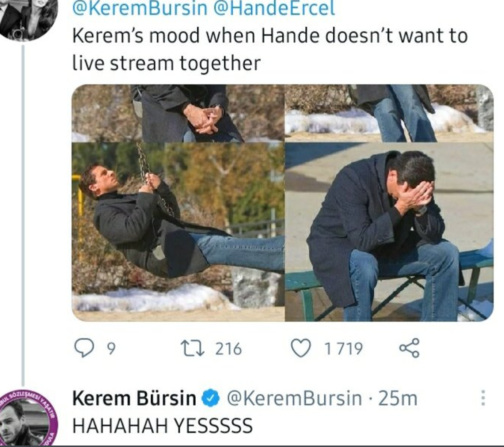Viewport: 504px width, 447px height.
Task: Click the blue verified badge
Action: (210, 398)
